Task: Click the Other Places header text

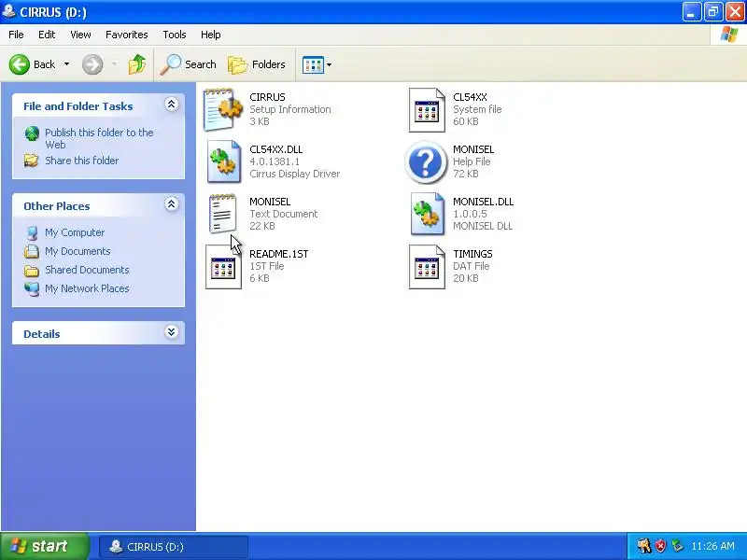Action: (57, 206)
